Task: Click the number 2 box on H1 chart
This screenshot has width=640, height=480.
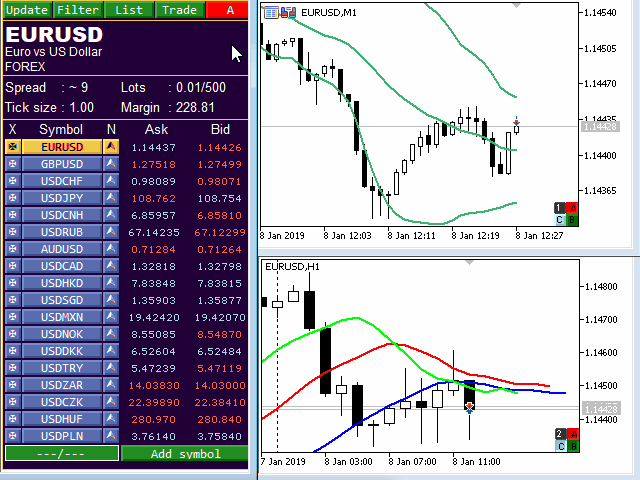Action: tap(561, 434)
